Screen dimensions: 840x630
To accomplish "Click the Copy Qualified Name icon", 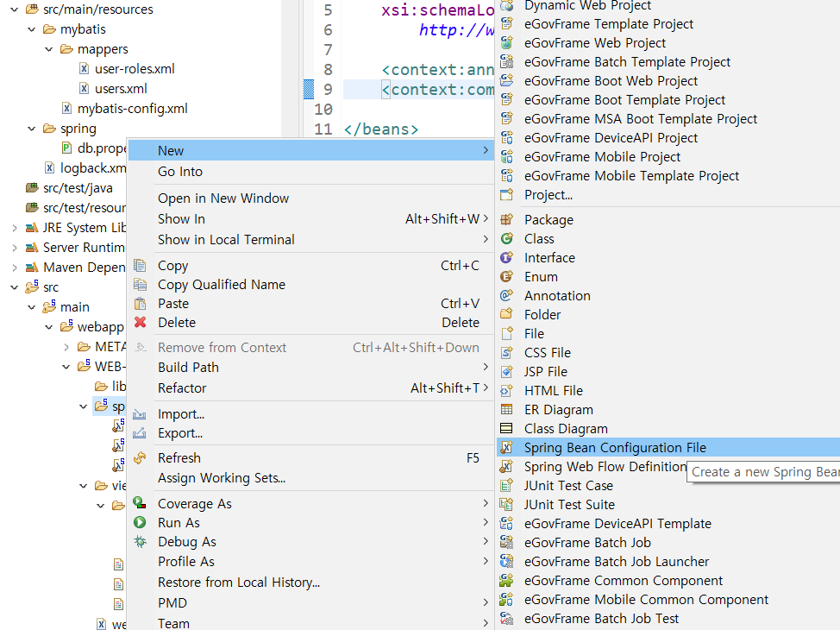I will [140, 284].
